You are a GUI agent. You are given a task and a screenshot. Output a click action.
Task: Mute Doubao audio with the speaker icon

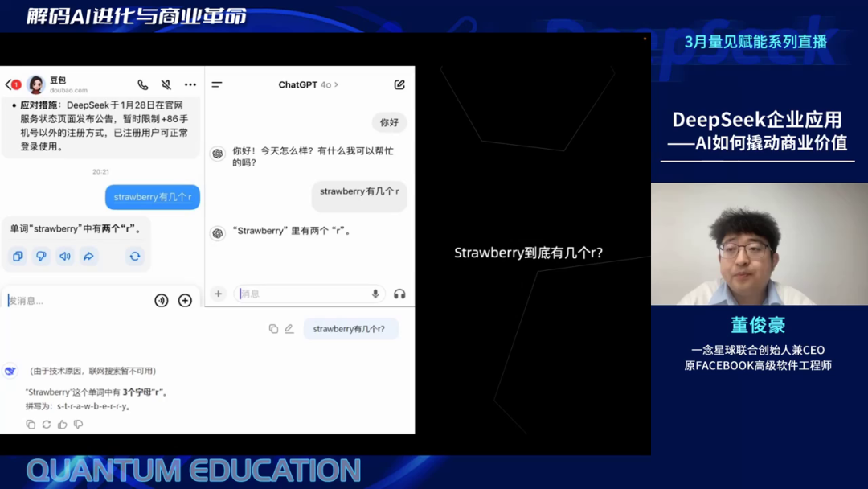tap(166, 84)
